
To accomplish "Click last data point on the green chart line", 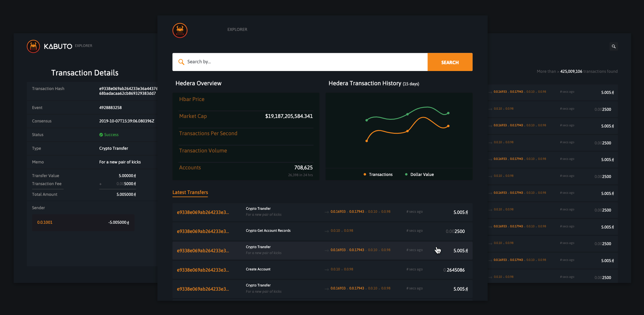I will point(448,113).
